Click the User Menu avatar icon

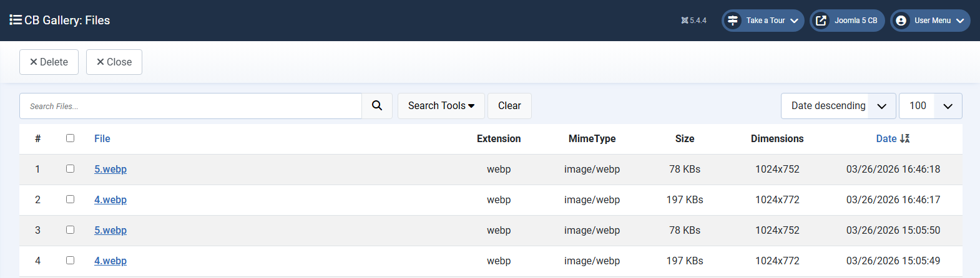click(901, 21)
